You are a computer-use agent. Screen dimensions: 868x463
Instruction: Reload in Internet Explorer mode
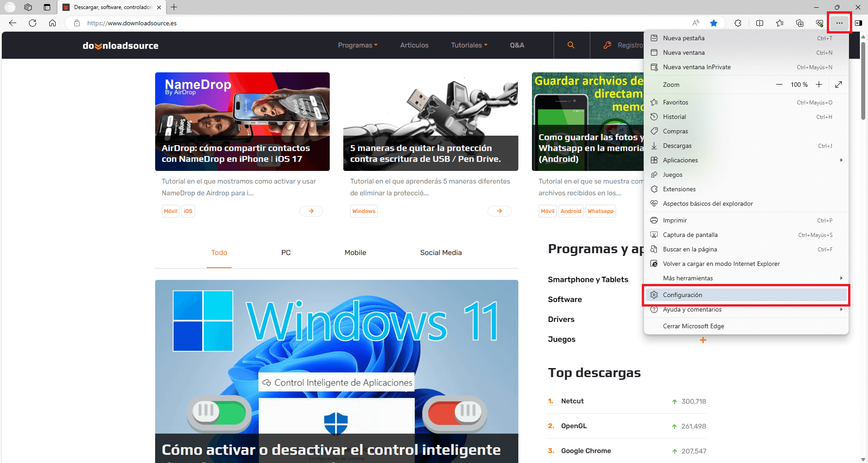click(746, 264)
